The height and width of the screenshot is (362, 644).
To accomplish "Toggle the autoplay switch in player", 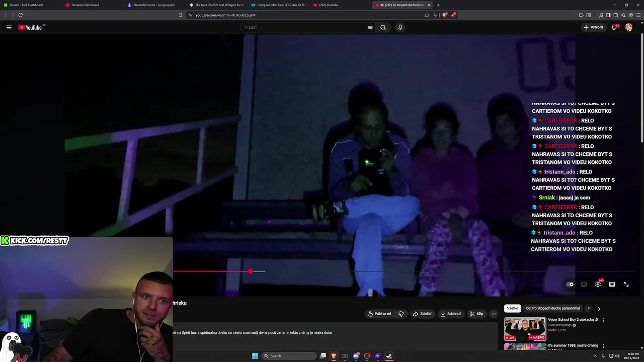I will tap(570, 285).
